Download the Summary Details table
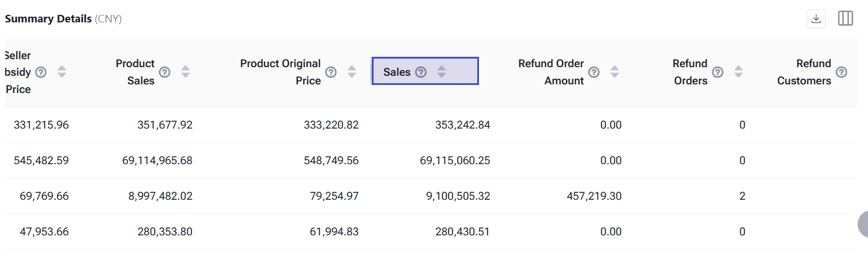The image size is (868, 256). [x=816, y=18]
